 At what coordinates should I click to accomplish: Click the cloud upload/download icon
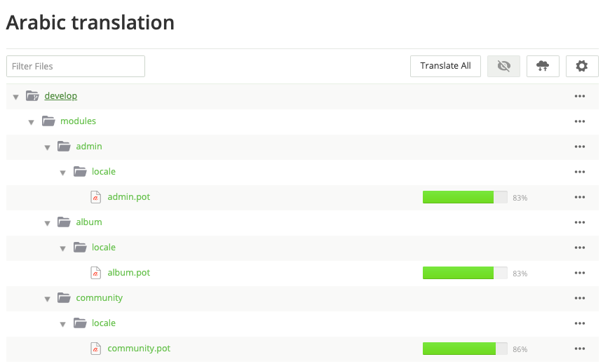(543, 66)
